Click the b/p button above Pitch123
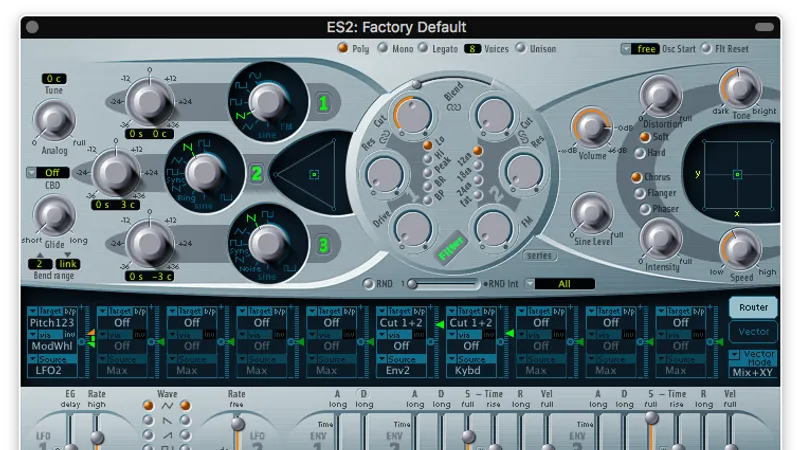The height and width of the screenshot is (450, 800). coord(70,311)
